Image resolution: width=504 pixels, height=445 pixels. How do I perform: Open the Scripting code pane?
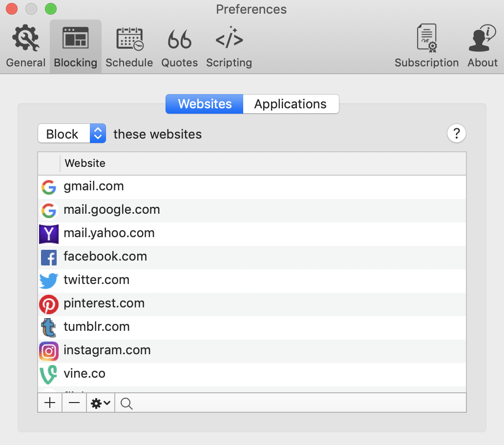click(x=229, y=46)
